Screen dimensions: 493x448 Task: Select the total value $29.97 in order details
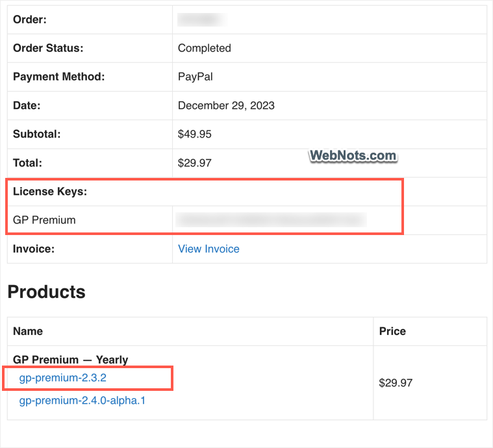[x=195, y=163]
